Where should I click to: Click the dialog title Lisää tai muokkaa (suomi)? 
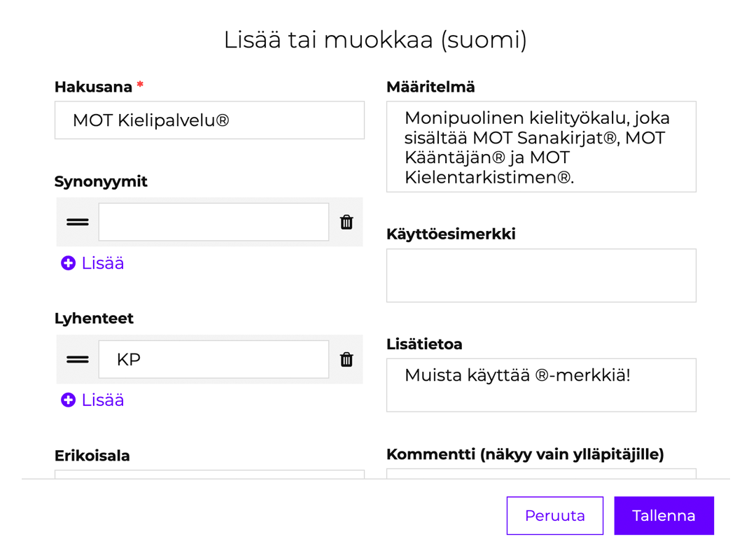coord(376,40)
